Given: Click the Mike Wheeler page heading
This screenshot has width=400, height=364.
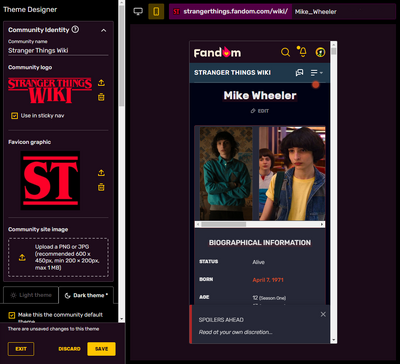Looking at the screenshot, I should (260, 96).
